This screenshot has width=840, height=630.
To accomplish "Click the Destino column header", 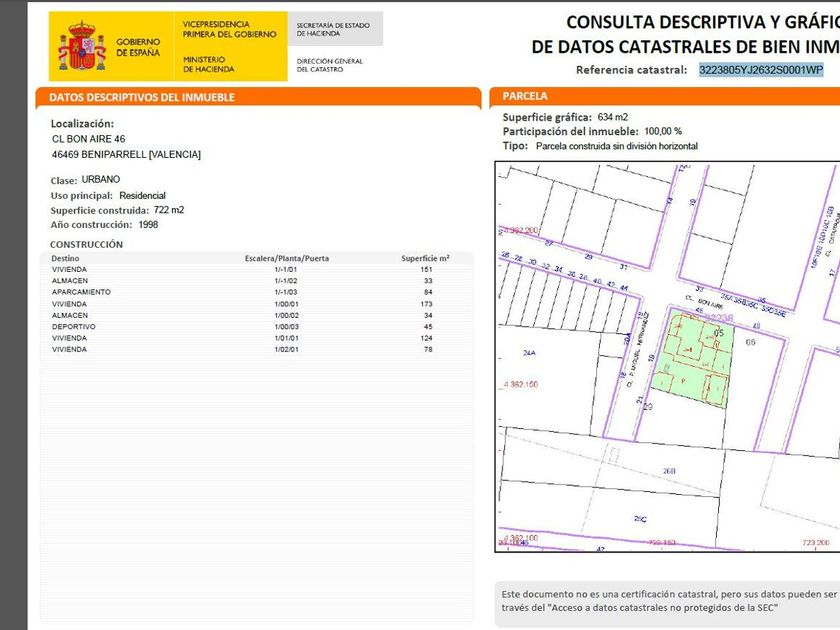I will click(65, 258).
